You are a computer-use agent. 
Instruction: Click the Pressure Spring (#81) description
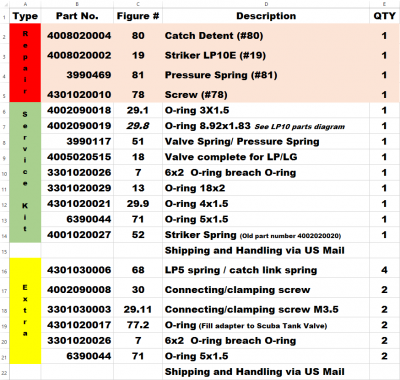(x=221, y=75)
